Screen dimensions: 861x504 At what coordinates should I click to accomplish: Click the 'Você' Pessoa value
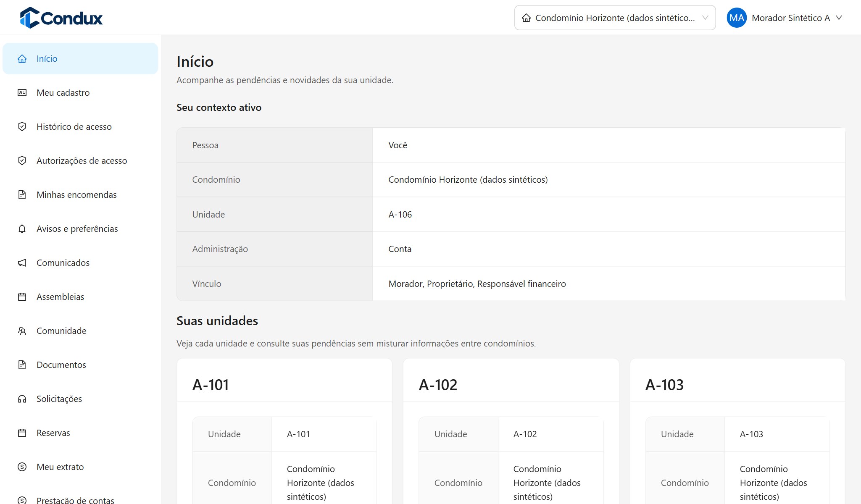398,145
